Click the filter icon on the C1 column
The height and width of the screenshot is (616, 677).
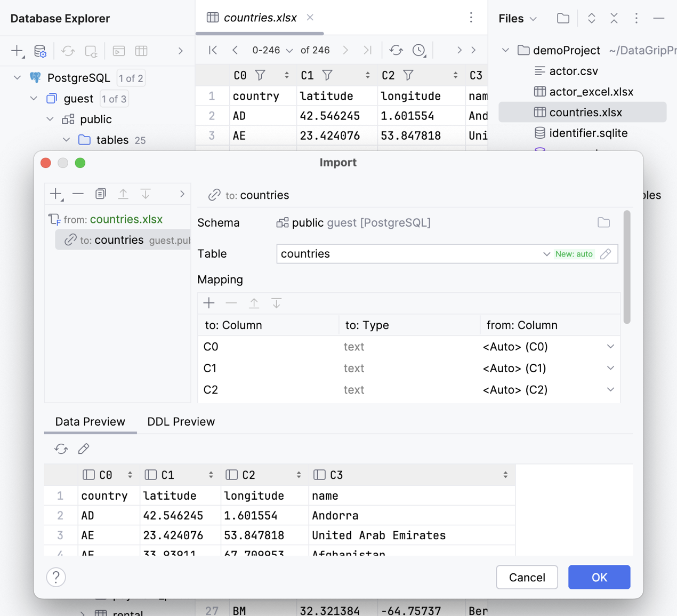pos(327,75)
